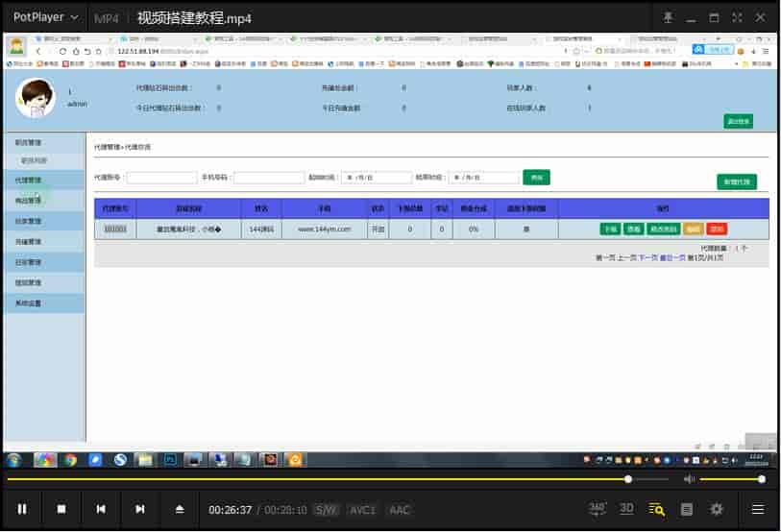Open the playlist search panel icon
781x532 pixels.
click(657, 509)
